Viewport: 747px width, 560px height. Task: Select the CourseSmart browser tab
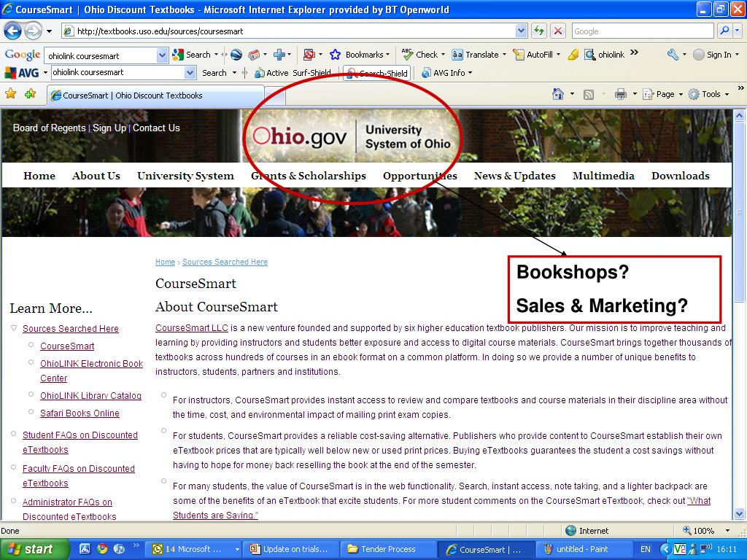155,96
